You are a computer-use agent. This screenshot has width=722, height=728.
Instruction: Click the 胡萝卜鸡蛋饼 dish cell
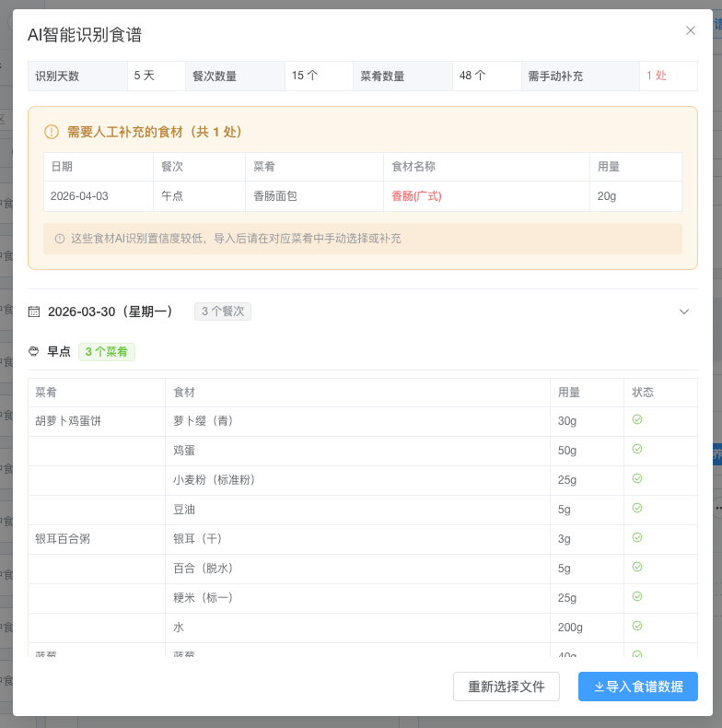[x=97, y=421]
